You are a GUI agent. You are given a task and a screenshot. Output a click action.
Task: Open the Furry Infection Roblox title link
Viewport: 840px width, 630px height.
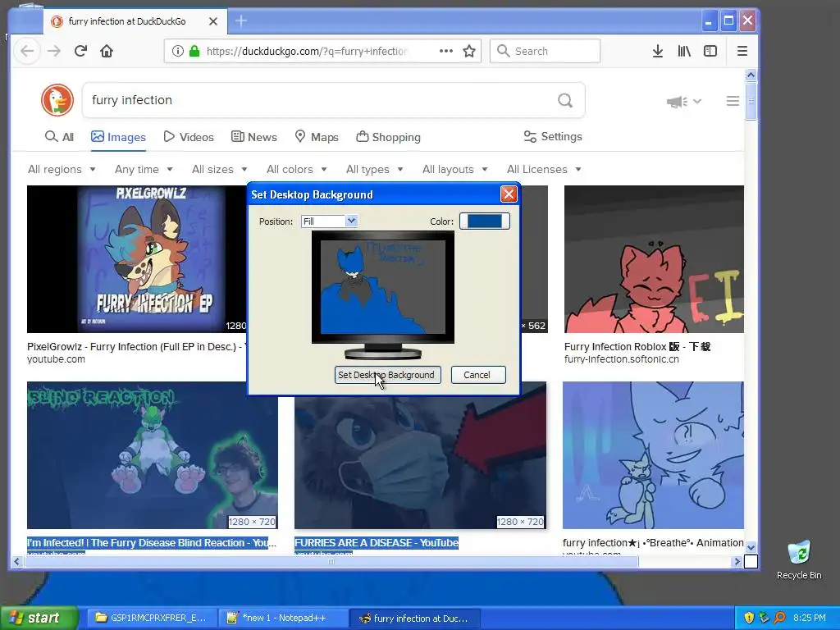click(x=637, y=347)
